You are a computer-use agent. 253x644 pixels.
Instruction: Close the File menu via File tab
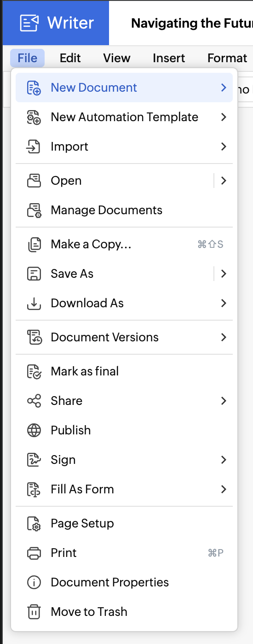[28, 58]
